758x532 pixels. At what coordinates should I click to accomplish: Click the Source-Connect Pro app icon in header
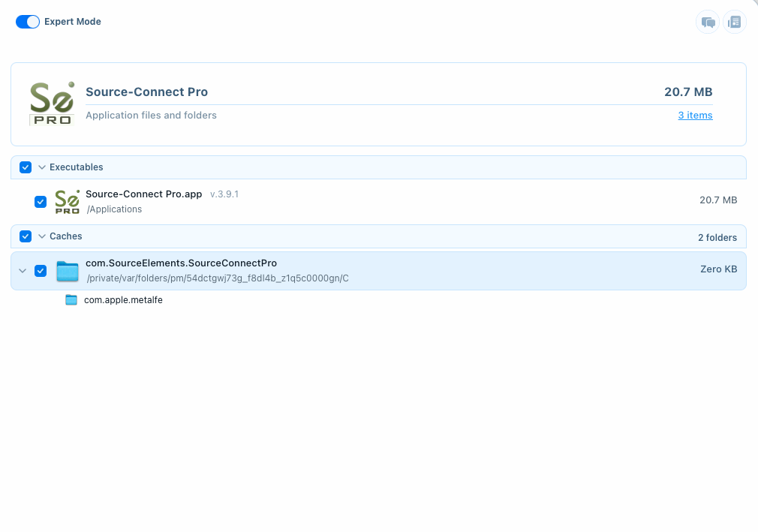[x=52, y=104]
